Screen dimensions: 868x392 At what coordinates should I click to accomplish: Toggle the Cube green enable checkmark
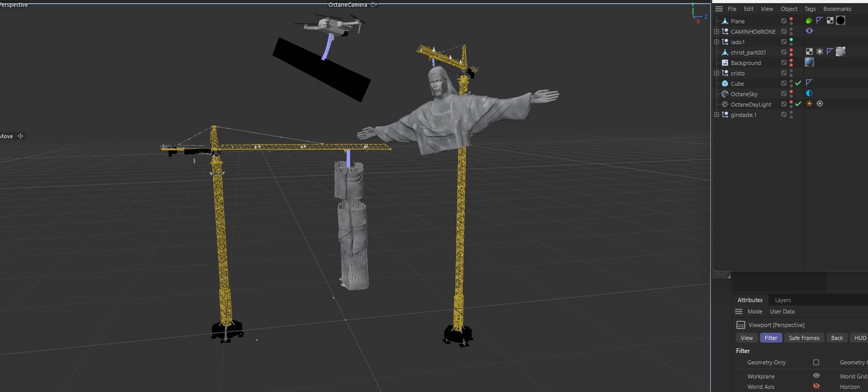point(798,83)
